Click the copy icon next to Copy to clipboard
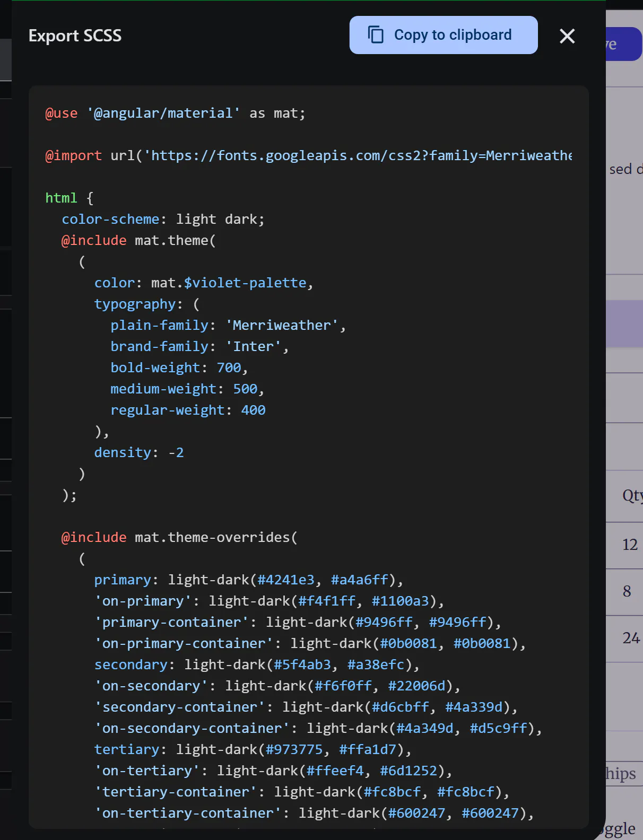The image size is (643, 840). point(376,35)
